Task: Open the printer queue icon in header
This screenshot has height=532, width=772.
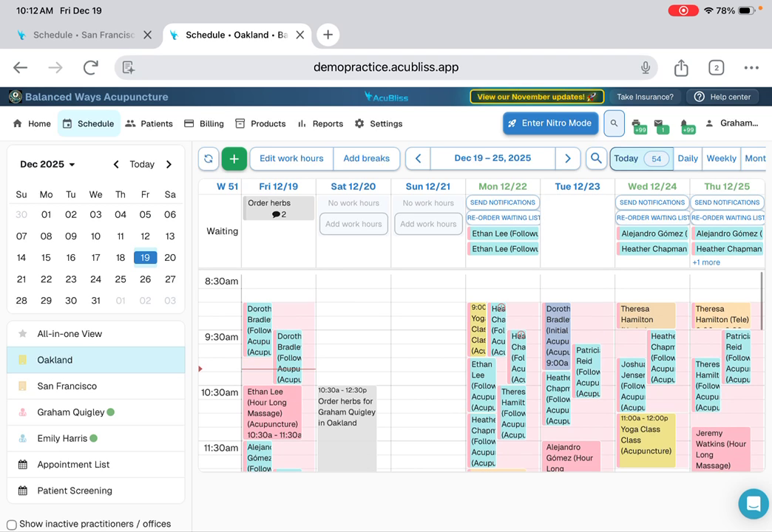Action: [x=637, y=124]
